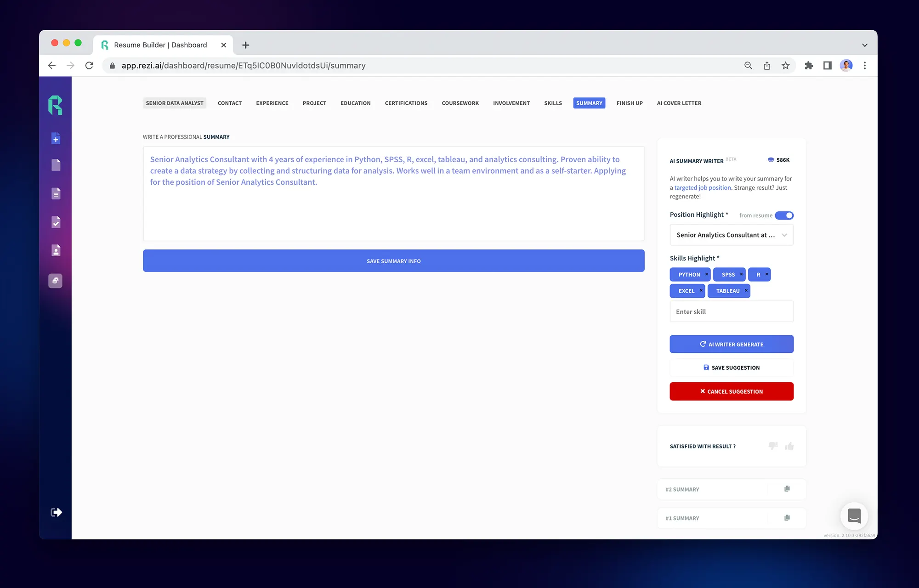919x588 pixels.
Task: Open the Rezi logo in the sidebar
Action: [55, 105]
